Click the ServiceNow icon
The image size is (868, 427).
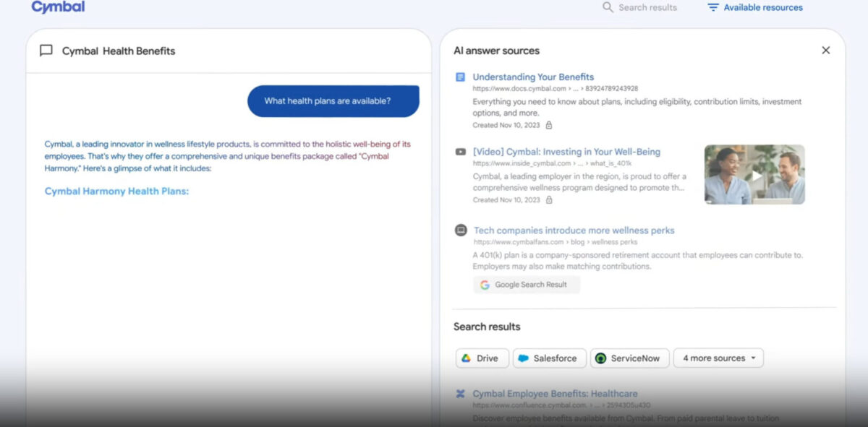tap(600, 358)
